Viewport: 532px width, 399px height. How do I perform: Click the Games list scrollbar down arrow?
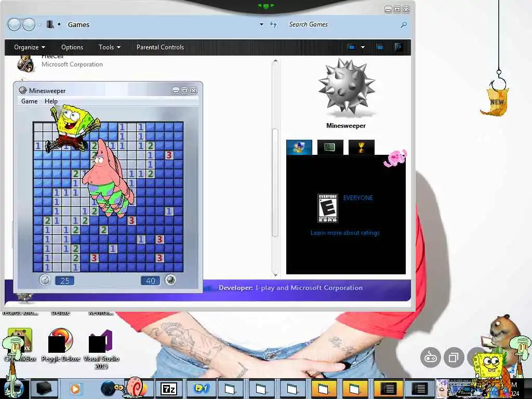click(275, 275)
